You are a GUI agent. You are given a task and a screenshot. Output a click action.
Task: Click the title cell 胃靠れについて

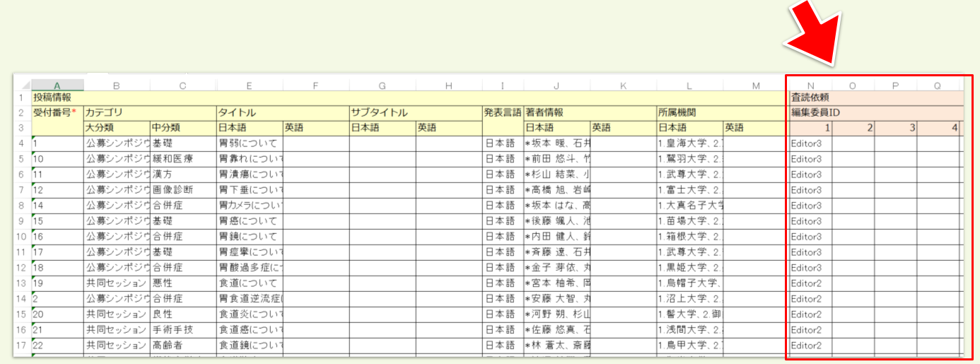pos(250,159)
